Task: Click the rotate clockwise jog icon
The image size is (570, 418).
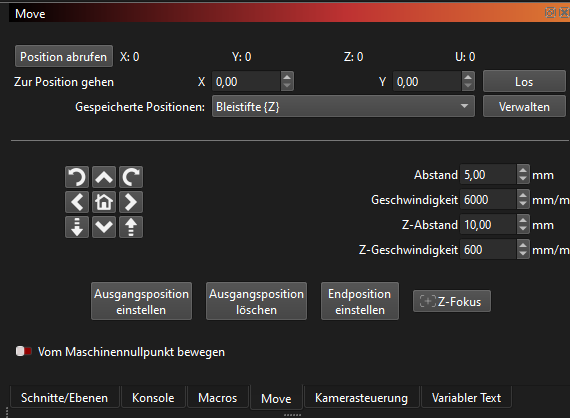Action: [x=131, y=177]
